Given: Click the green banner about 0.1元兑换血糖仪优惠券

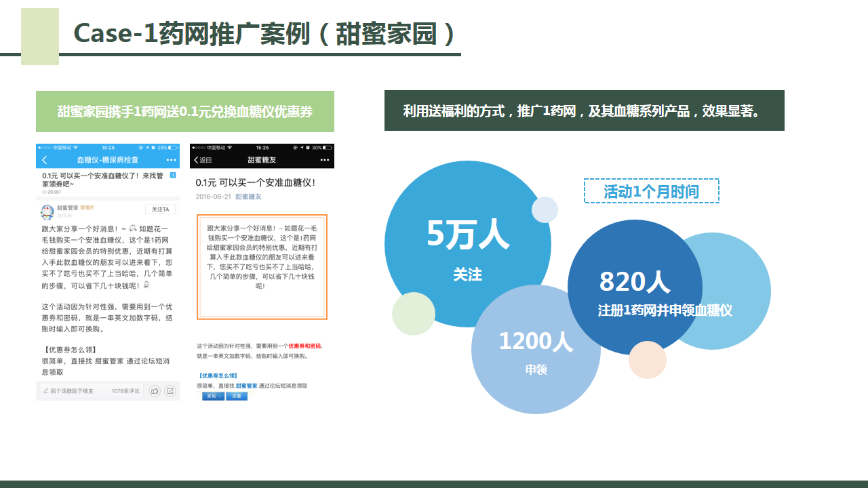Looking at the screenshot, I should coord(184,112).
